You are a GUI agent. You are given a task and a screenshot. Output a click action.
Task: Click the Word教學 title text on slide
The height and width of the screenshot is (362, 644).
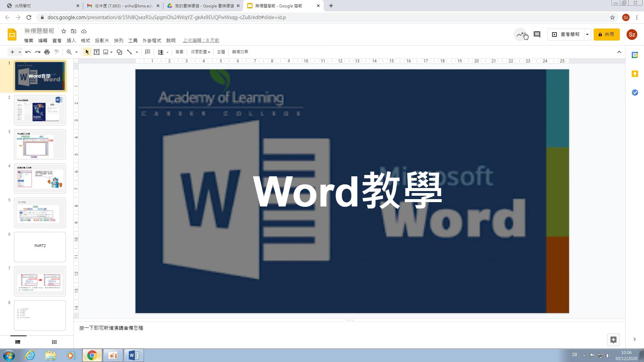pyautogui.click(x=347, y=191)
